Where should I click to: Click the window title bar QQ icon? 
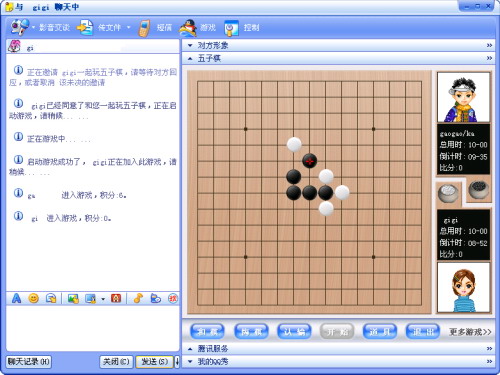coord(9,7)
